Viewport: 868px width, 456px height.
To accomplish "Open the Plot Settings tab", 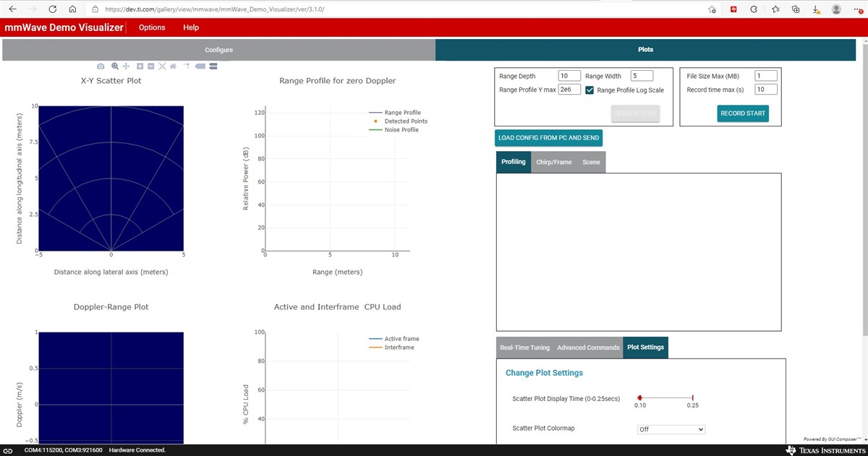I will pyautogui.click(x=645, y=348).
